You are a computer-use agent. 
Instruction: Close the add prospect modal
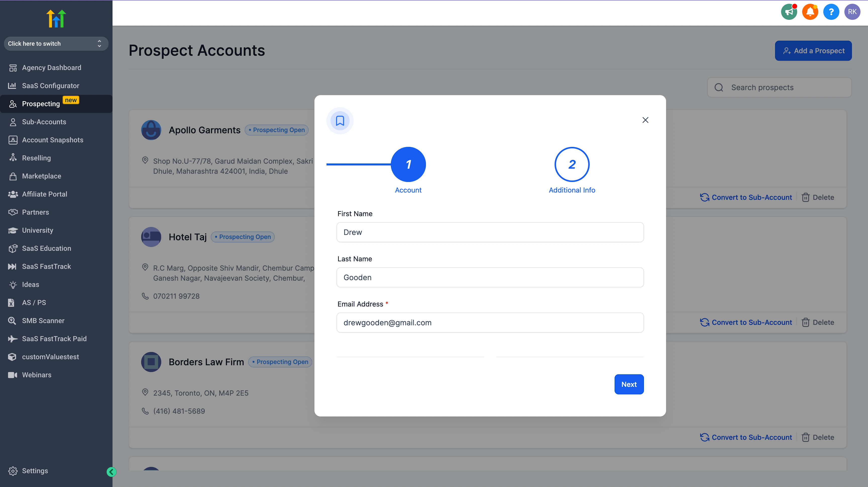[645, 120]
